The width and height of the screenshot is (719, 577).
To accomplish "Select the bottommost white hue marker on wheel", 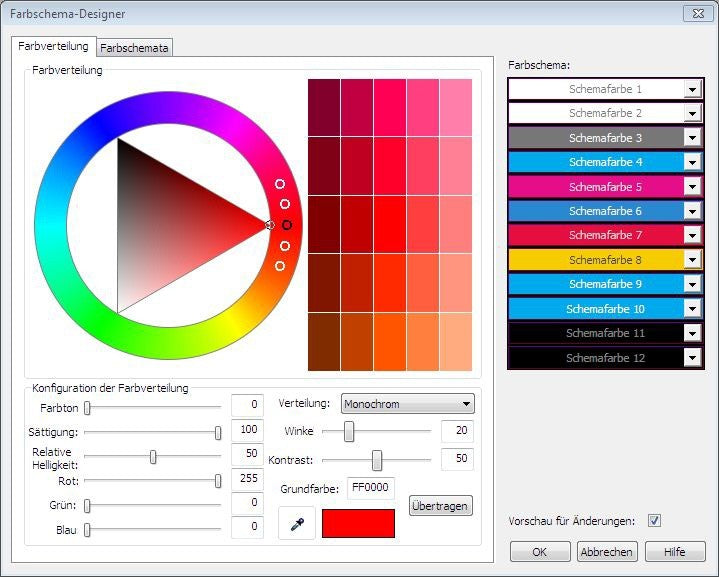I will click(x=280, y=266).
